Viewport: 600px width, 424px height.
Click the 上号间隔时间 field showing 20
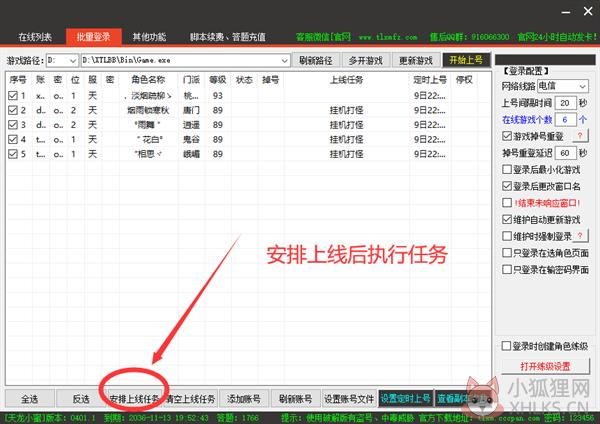pyautogui.click(x=565, y=103)
